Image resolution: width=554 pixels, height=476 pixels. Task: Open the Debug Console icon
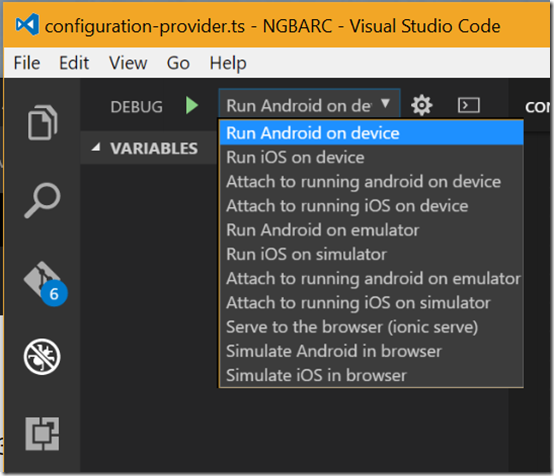[468, 105]
